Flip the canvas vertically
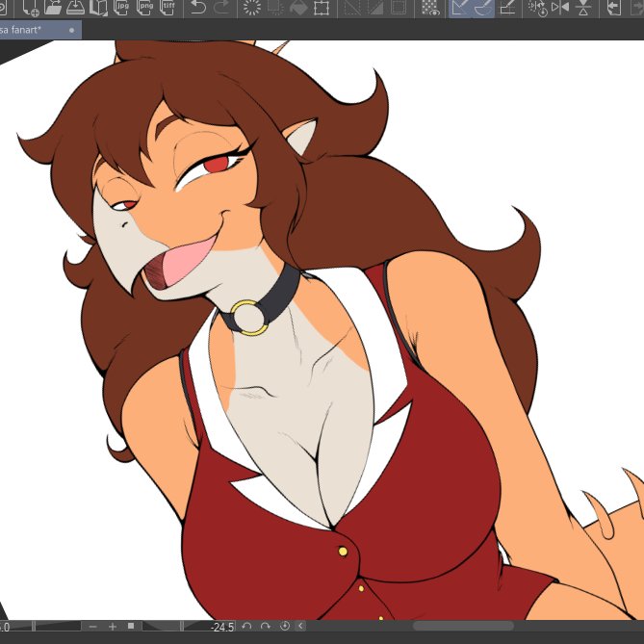This screenshot has width=644, height=644. point(583,8)
